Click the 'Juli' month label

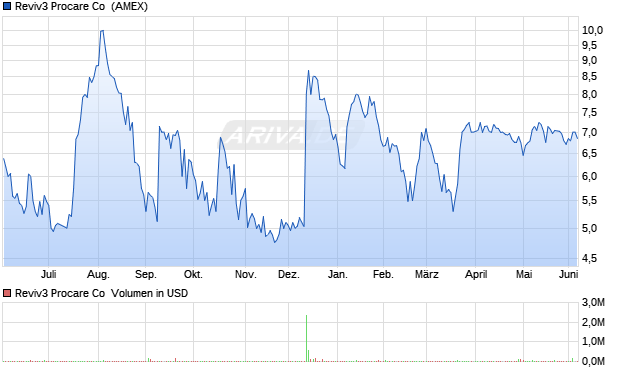pos(49,274)
